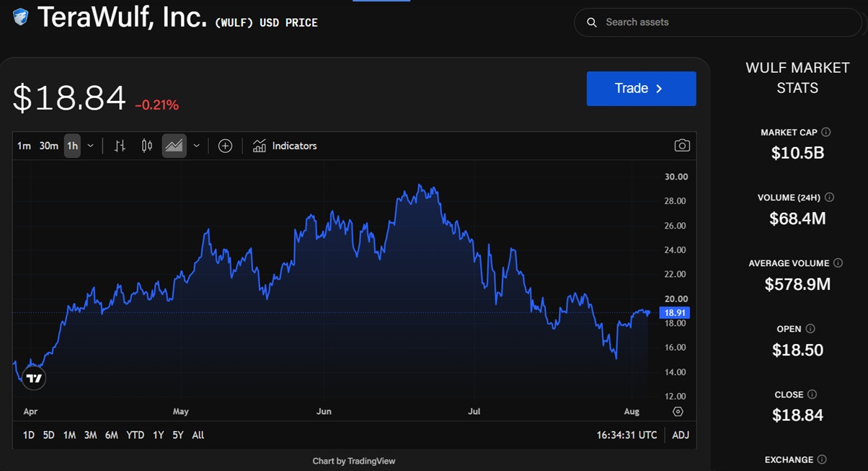Image resolution: width=868 pixels, height=471 pixels.
Task: Click the $18.84 current price
Action: [x=69, y=98]
